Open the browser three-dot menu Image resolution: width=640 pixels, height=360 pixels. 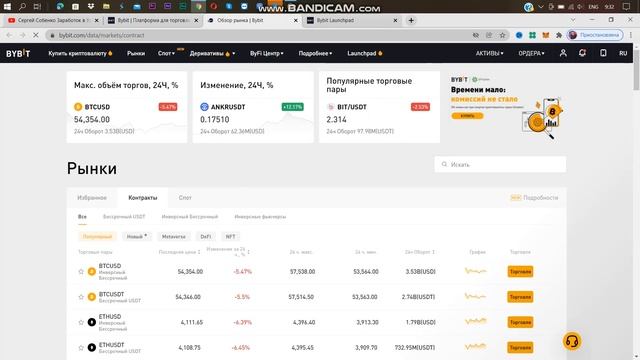point(631,36)
